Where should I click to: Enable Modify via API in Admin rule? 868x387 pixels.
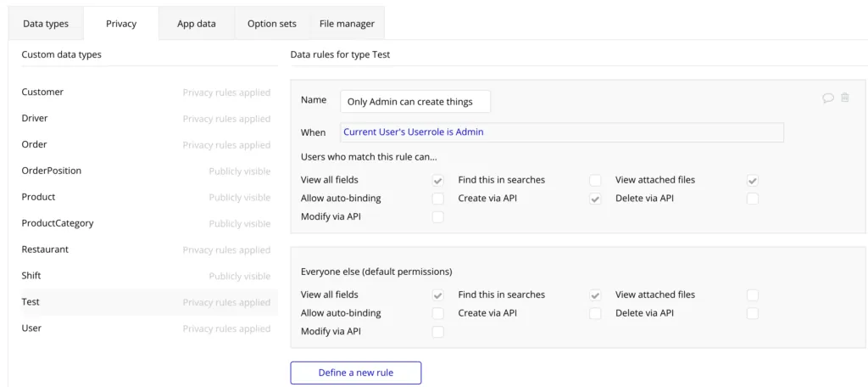[438, 216]
